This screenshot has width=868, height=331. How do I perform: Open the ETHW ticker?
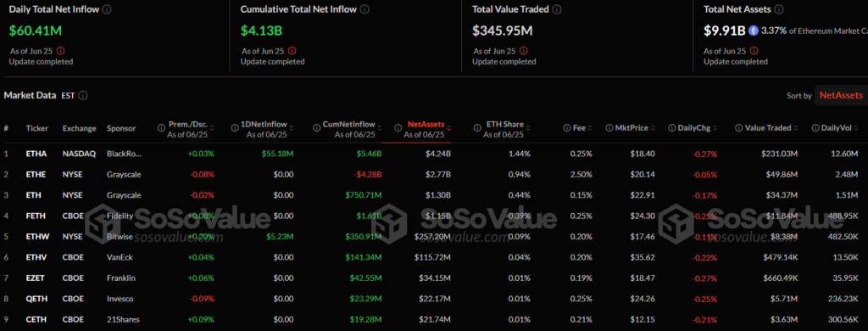[36, 237]
